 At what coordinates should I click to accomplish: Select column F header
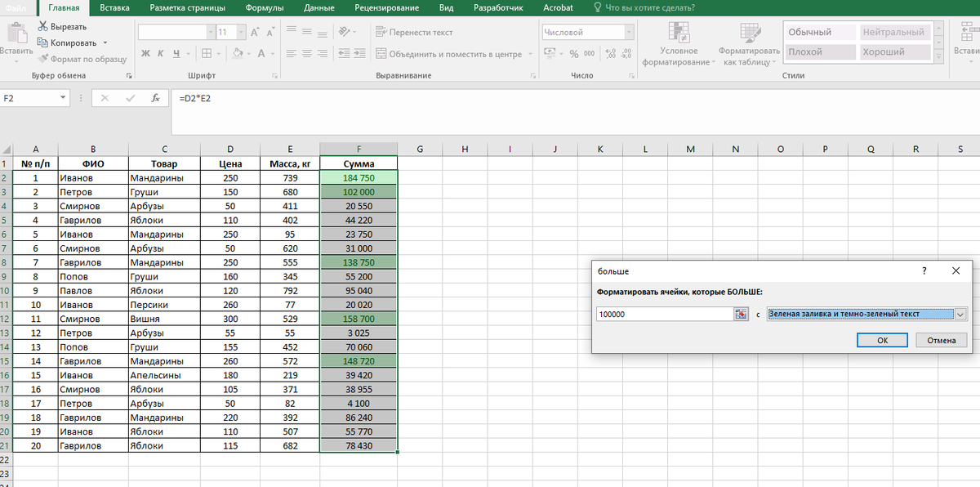pyautogui.click(x=359, y=149)
